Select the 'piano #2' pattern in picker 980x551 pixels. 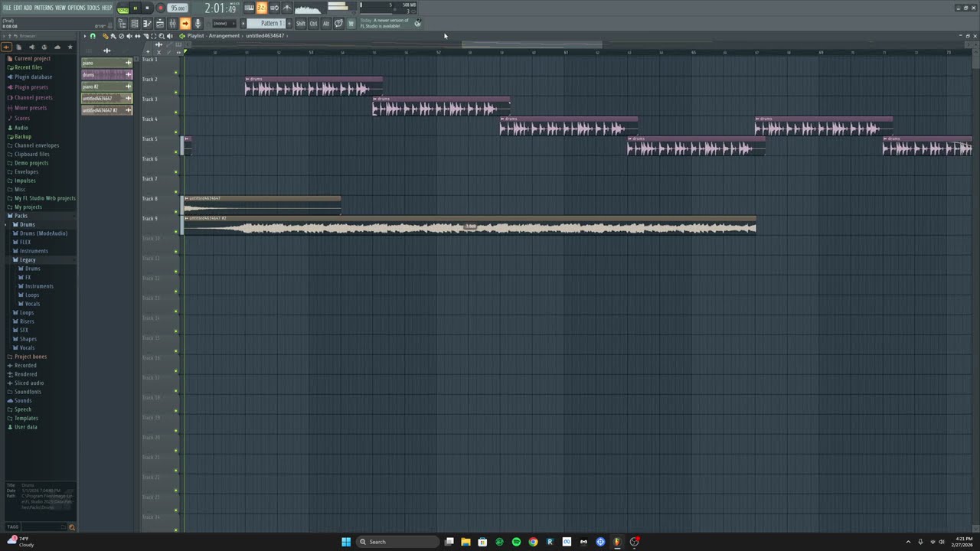coord(106,86)
